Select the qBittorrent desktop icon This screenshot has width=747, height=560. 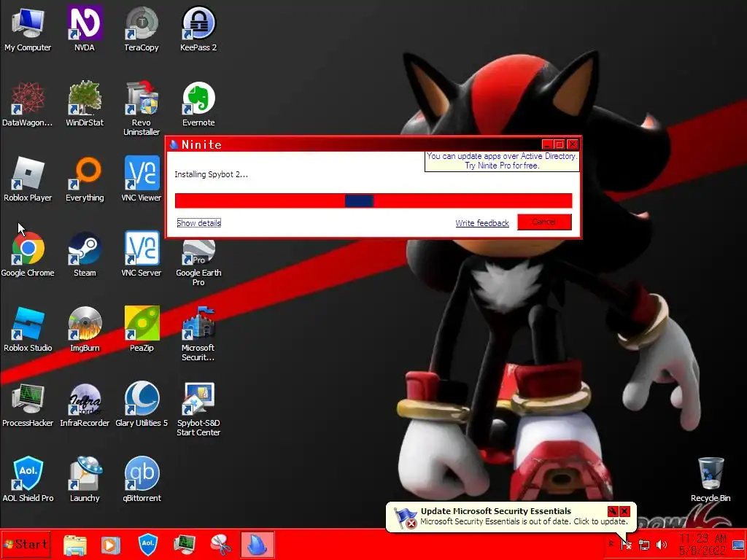click(142, 480)
